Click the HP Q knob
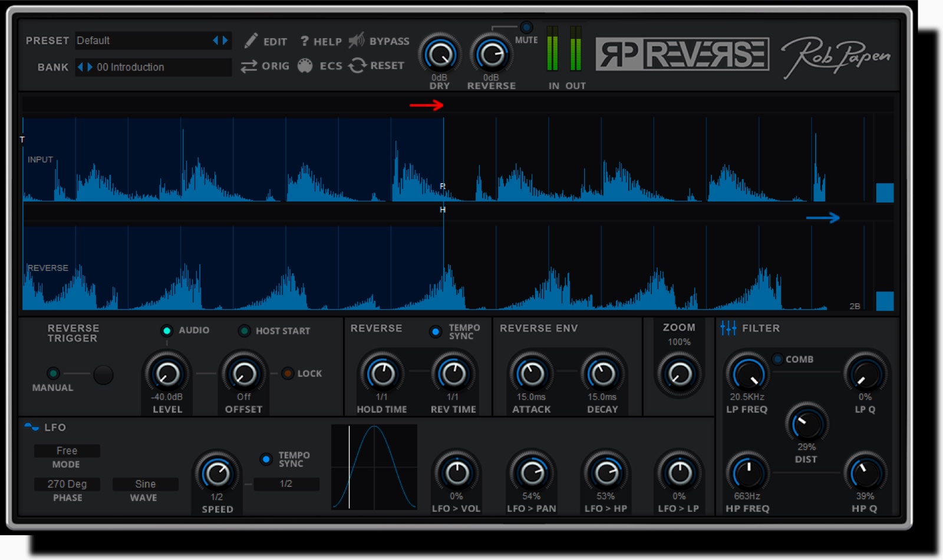The width and height of the screenshot is (943, 560). tap(865, 472)
